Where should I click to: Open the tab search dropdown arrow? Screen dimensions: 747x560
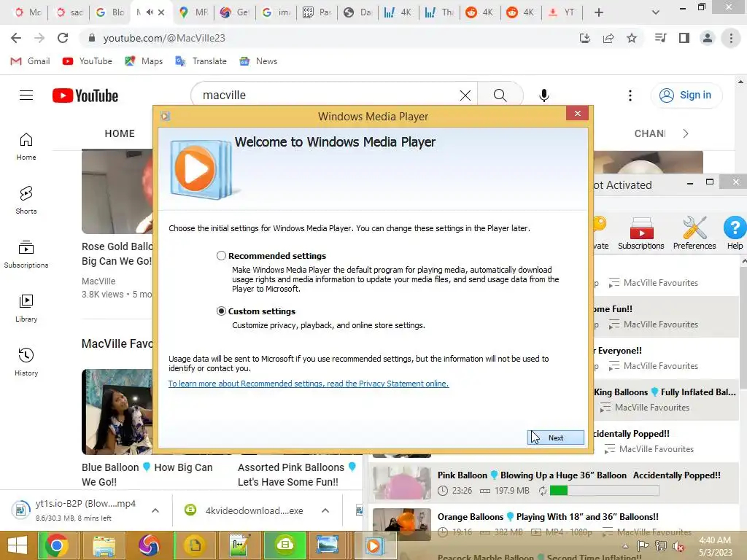tap(656, 12)
